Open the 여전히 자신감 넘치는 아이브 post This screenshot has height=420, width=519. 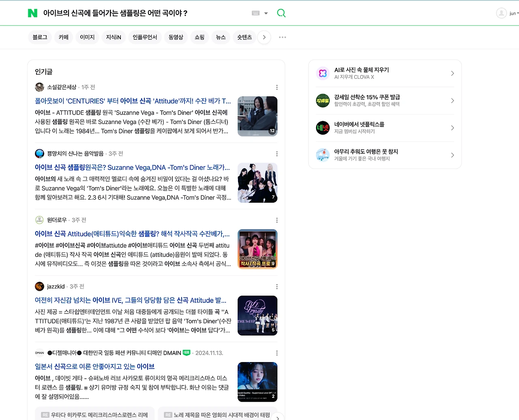coord(131,300)
